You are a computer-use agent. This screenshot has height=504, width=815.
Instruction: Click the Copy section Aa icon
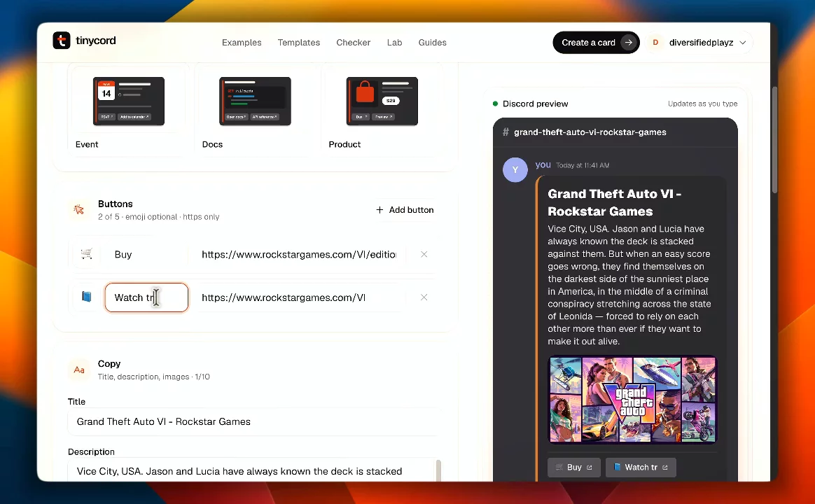pos(79,370)
